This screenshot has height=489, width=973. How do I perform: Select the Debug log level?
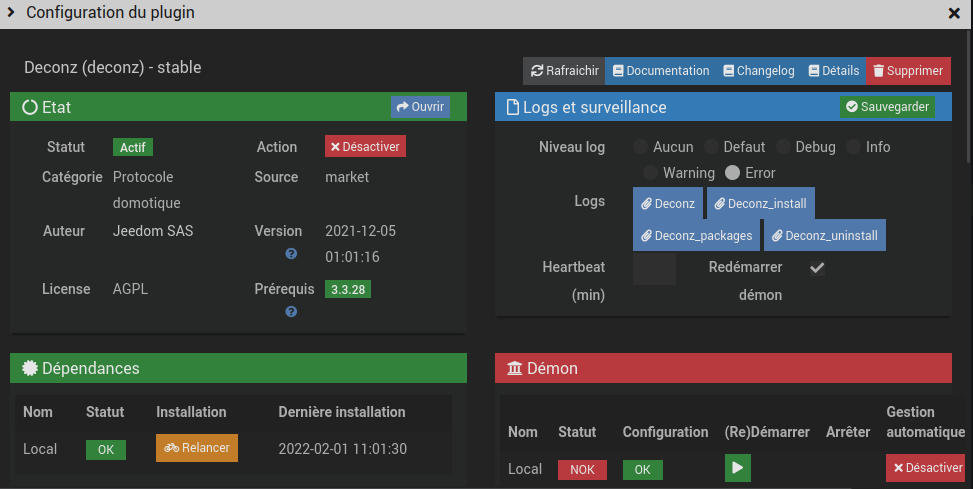click(x=784, y=147)
